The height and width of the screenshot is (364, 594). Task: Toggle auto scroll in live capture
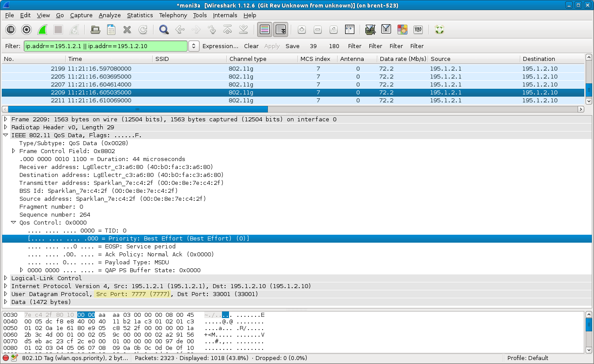pyautogui.click(x=281, y=30)
